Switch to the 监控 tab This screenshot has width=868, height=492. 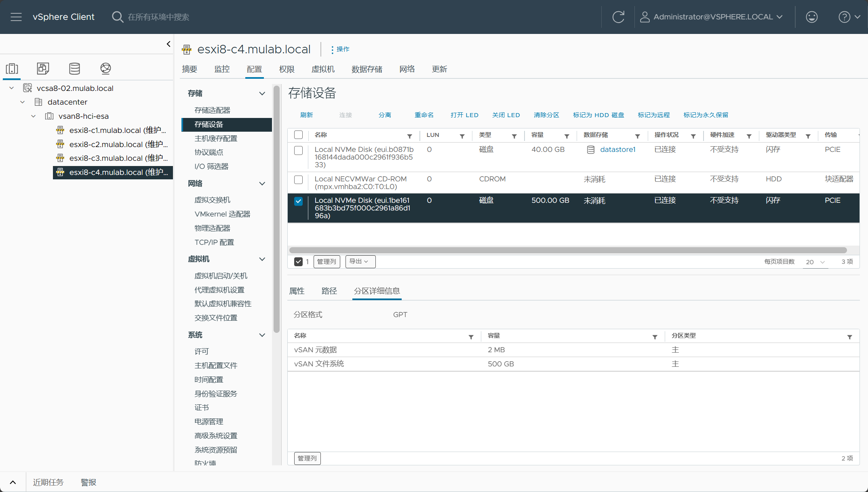pos(222,69)
